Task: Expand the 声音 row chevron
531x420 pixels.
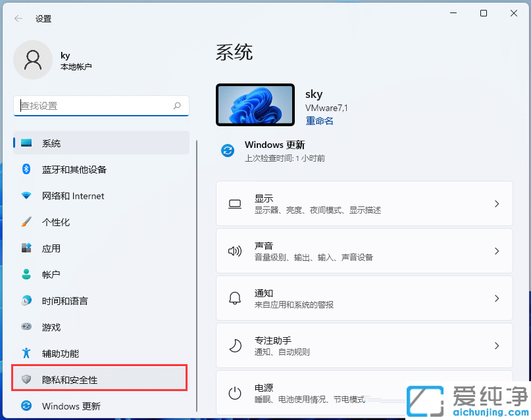Action: [497, 250]
